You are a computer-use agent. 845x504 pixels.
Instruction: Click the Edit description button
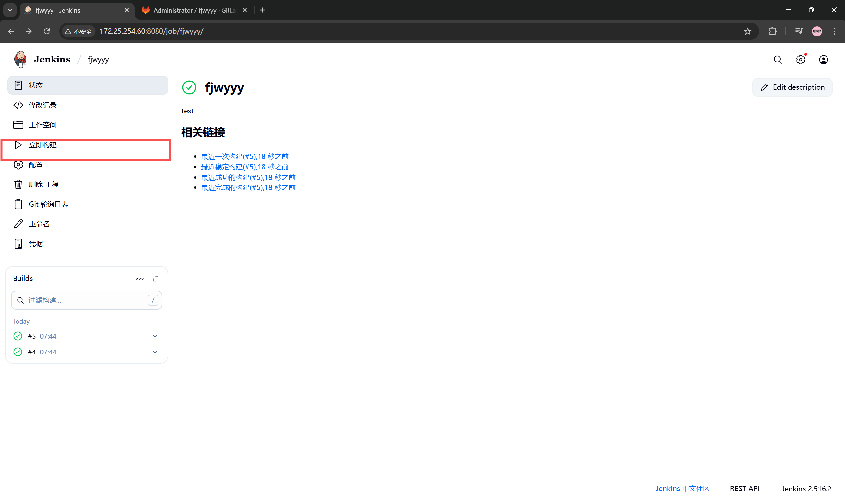(792, 87)
